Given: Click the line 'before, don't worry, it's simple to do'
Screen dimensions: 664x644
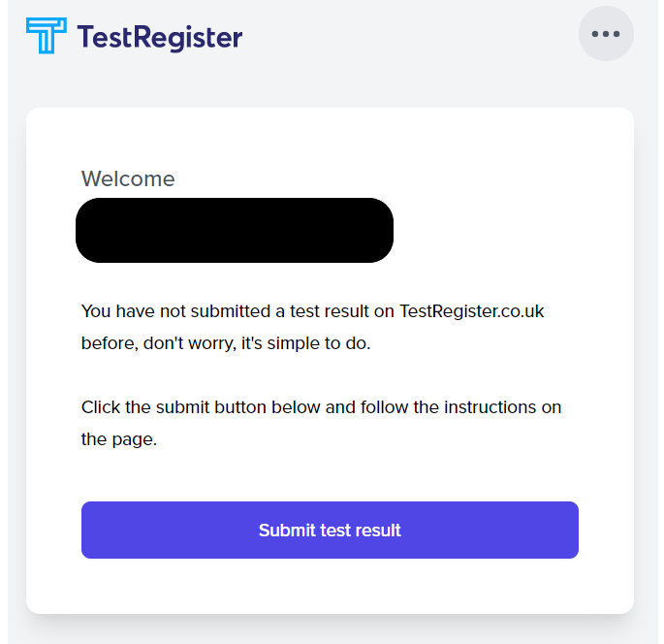Looking at the screenshot, I should 226,343.
